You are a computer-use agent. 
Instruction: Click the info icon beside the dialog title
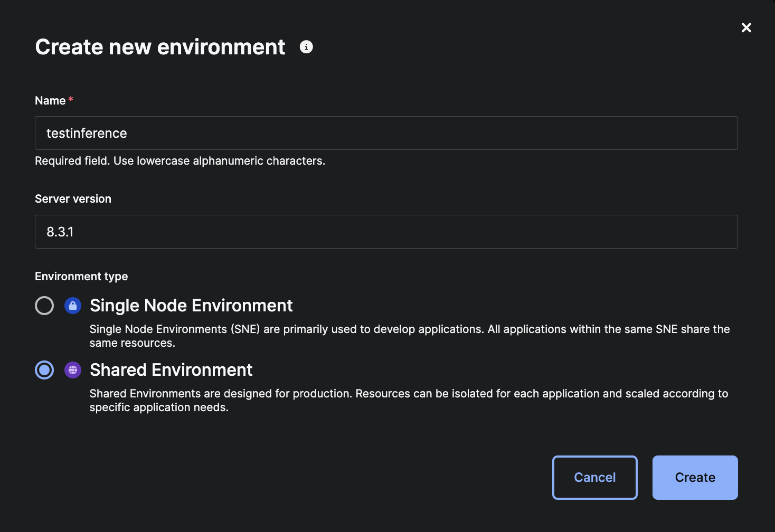click(306, 47)
